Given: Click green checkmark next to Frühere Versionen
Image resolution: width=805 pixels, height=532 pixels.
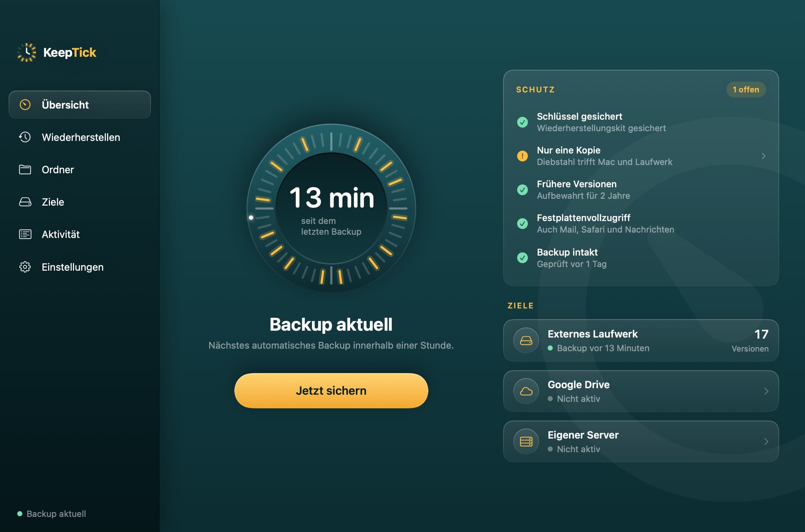Looking at the screenshot, I should click(522, 190).
